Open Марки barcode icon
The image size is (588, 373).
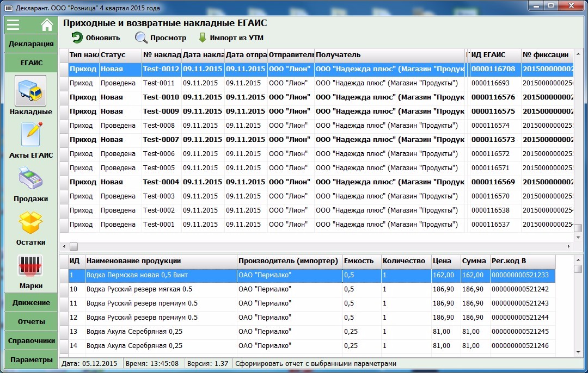[x=30, y=265]
